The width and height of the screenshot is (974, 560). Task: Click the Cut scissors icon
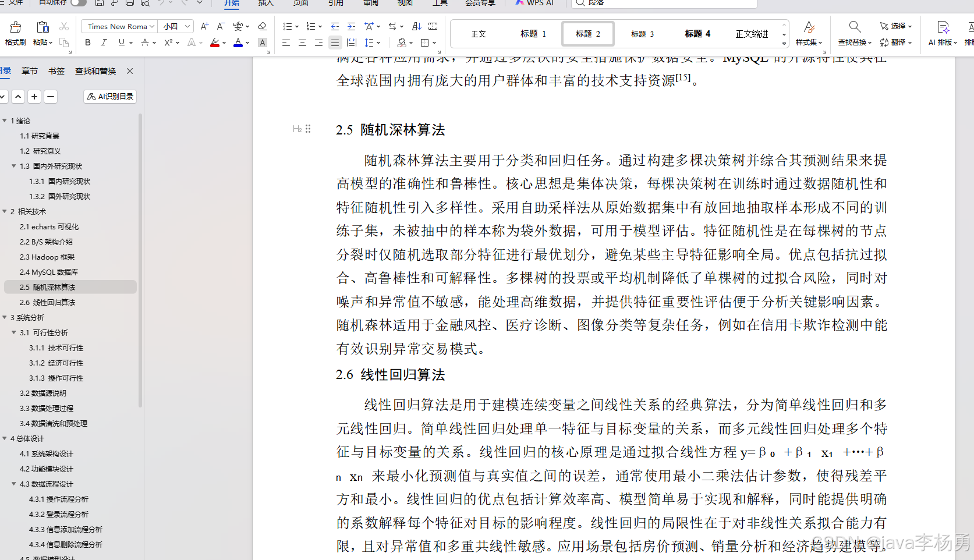point(64,26)
